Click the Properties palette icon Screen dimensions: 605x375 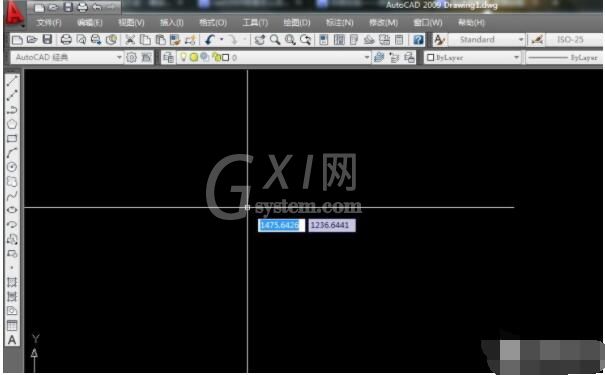click(x=324, y=40)
